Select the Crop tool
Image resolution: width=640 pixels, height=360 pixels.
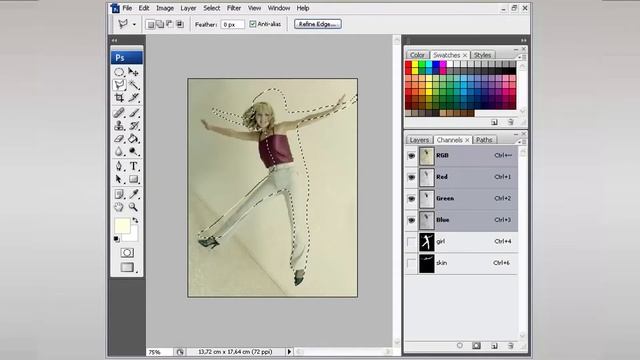pyautogui.click(x=119, y=98)
